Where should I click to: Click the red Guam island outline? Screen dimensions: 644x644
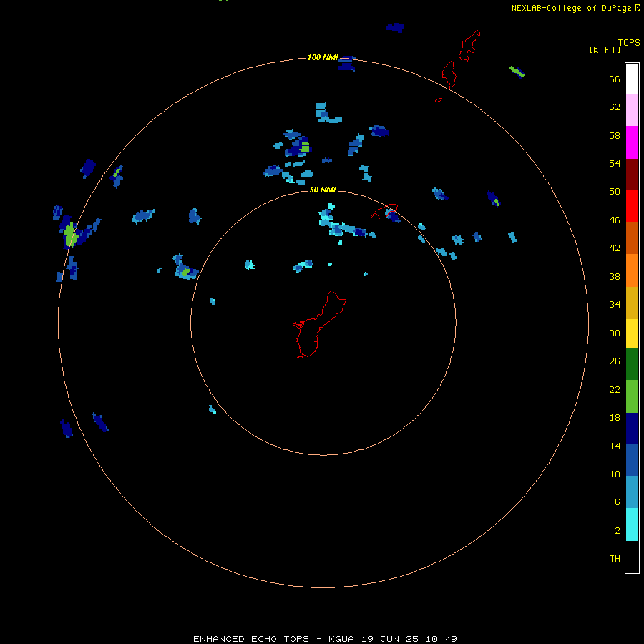[318, 325]
